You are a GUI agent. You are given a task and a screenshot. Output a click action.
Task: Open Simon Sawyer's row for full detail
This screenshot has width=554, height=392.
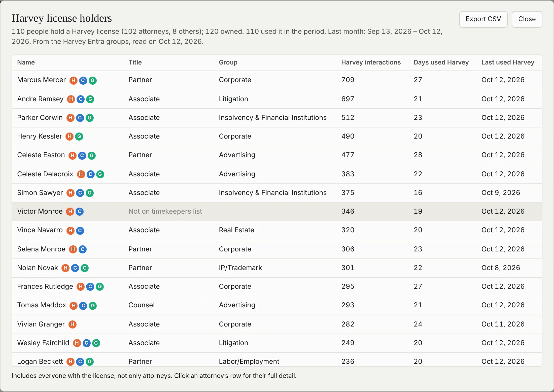pos(277,193)
